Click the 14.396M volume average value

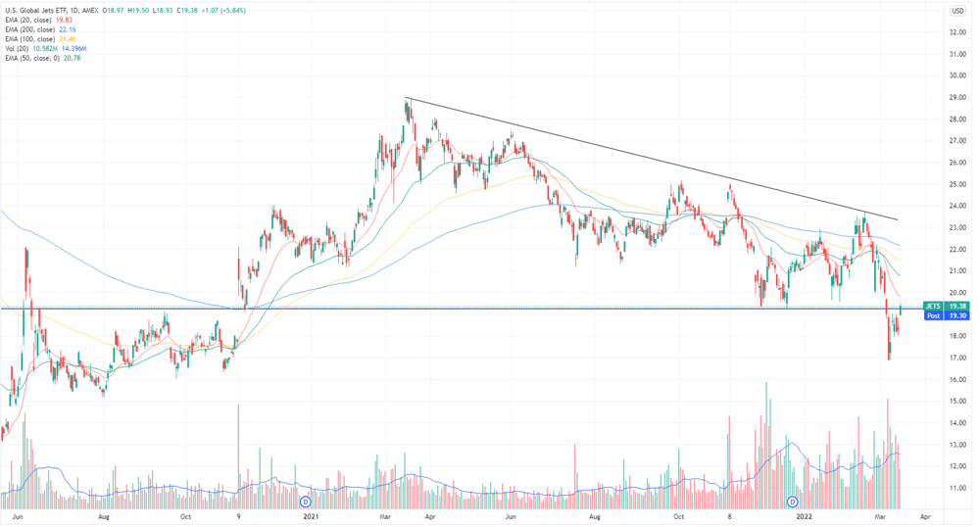tap(74, 48)
